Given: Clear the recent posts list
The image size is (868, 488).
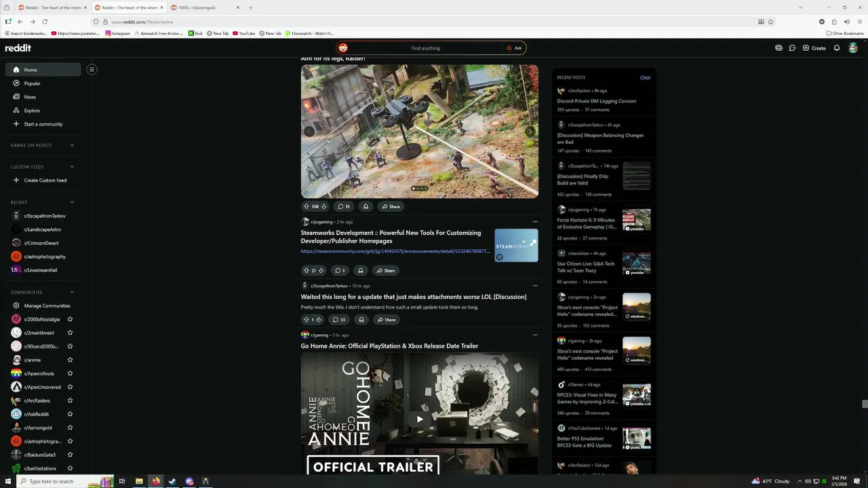Looking at the screenshot, I should (x=645, y=77).
